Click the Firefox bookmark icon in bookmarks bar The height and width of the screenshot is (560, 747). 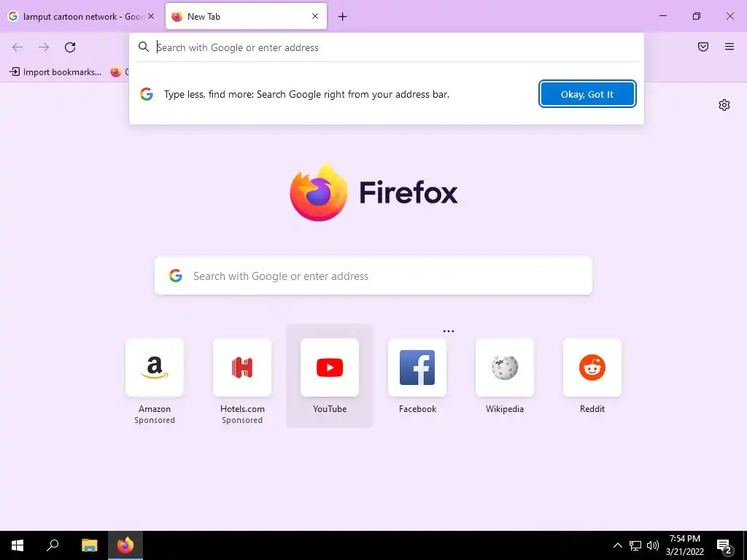click(x=116, y=72)
